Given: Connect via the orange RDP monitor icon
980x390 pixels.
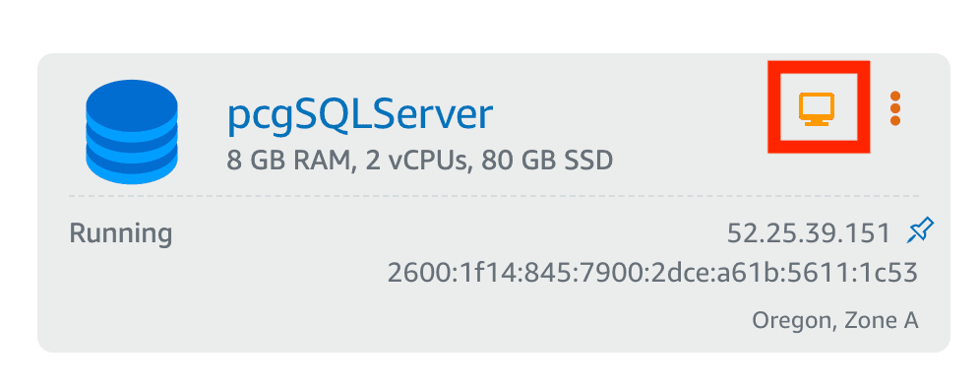Looking at the screenshot, I should point(817,108).
